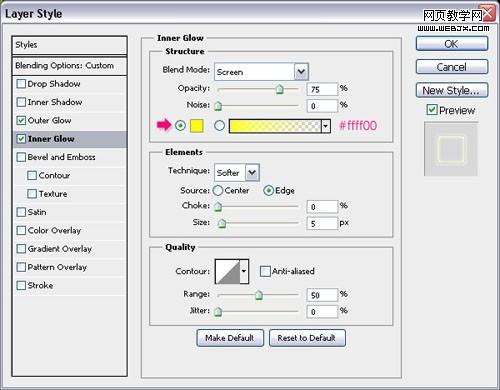
Task: Open the Contour curve thumbnail picker
Action: [227, 272]
